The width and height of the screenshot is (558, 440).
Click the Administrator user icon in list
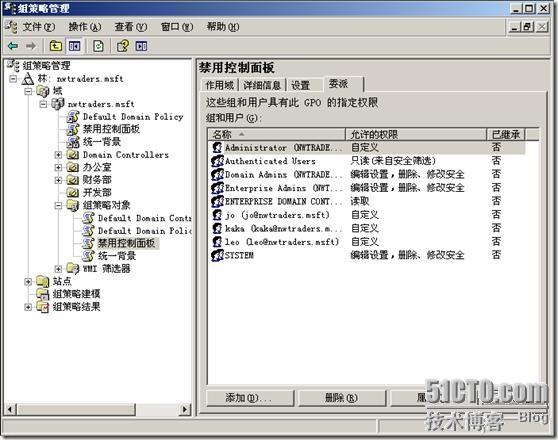tap(217, 147)
